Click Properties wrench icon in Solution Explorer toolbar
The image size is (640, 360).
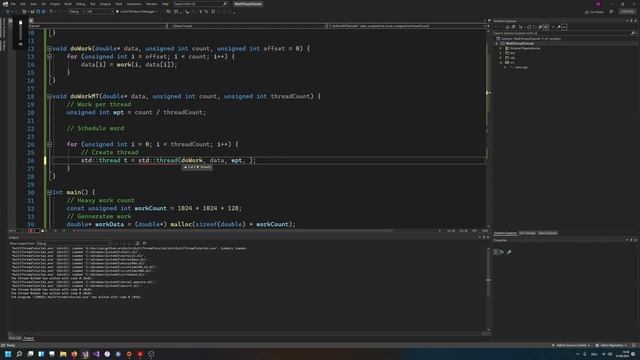558,27
